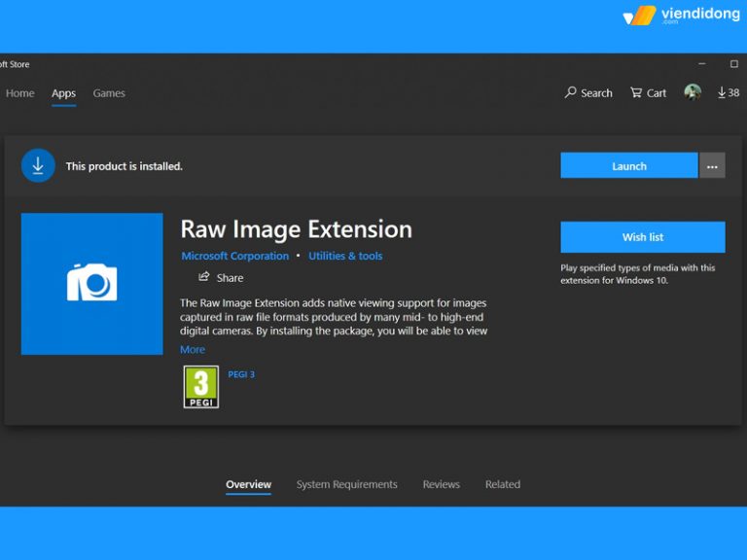Open the three-dot more options button
The width and height of the screenshot is (747, 560).
pos(712,166)
